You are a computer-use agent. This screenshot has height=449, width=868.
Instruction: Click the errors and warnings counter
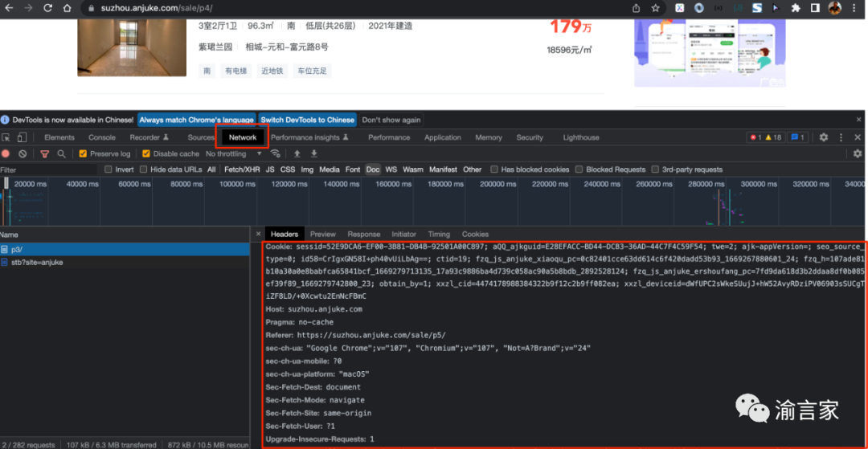[766, 137]
